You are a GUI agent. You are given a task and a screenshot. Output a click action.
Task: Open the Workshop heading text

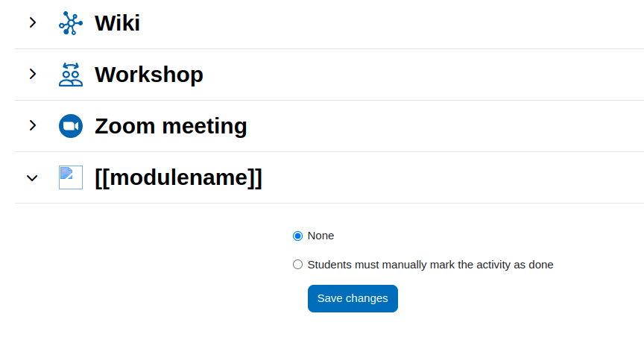[x=149, y=75]
